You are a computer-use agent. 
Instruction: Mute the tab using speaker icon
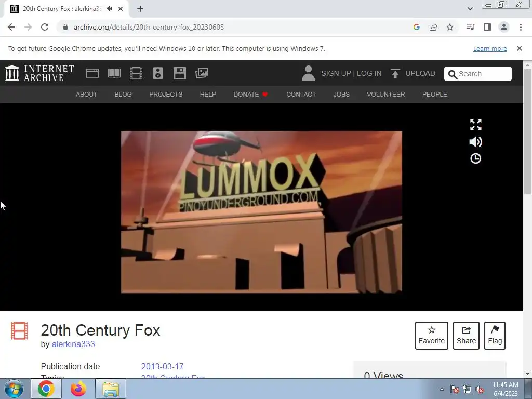(x=109, y=9)
